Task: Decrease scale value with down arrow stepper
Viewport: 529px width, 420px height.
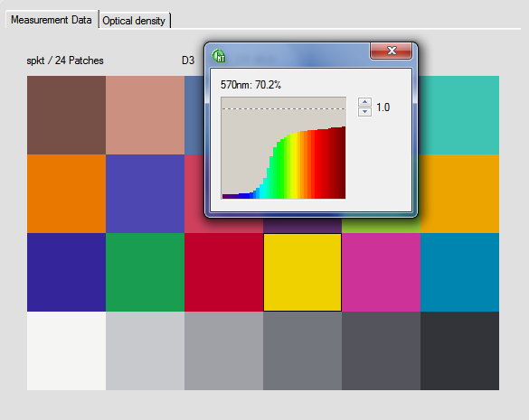Action: coord(364,112)
